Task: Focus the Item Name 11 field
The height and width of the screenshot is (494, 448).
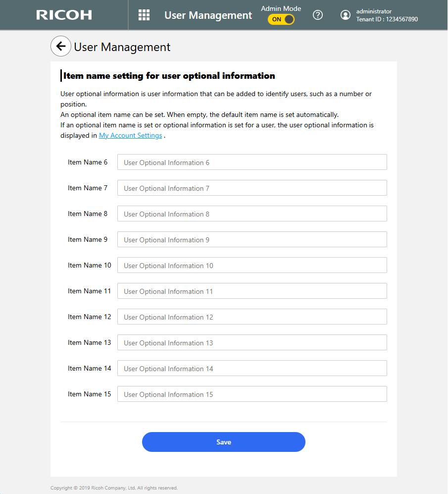Action: coord(251,291)
